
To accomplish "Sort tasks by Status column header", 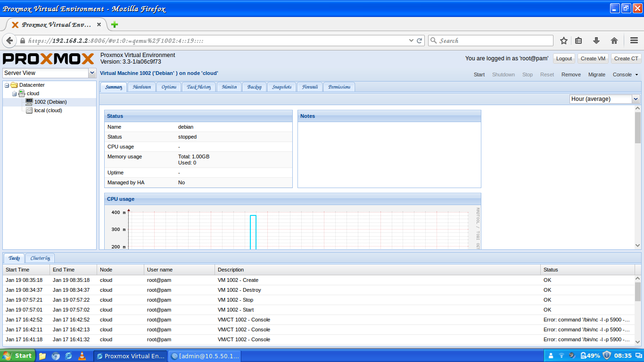I will [587, 270].
